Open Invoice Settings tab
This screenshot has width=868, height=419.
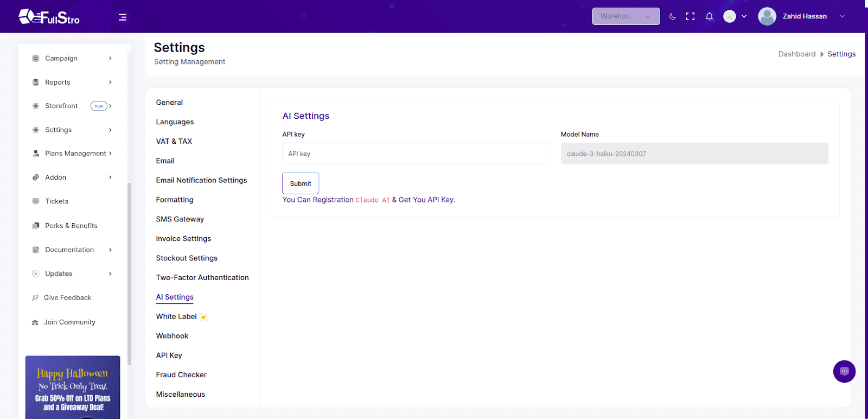[x=183, y=239]
